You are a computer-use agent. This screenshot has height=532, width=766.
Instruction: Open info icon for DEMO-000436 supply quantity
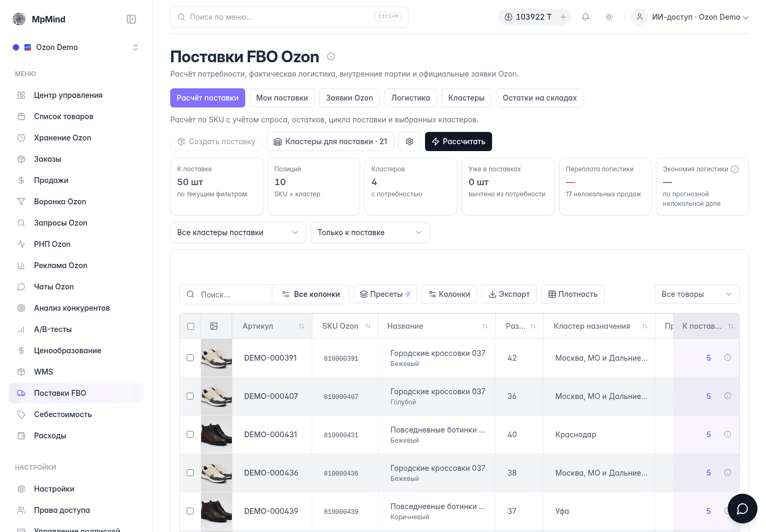728,472
